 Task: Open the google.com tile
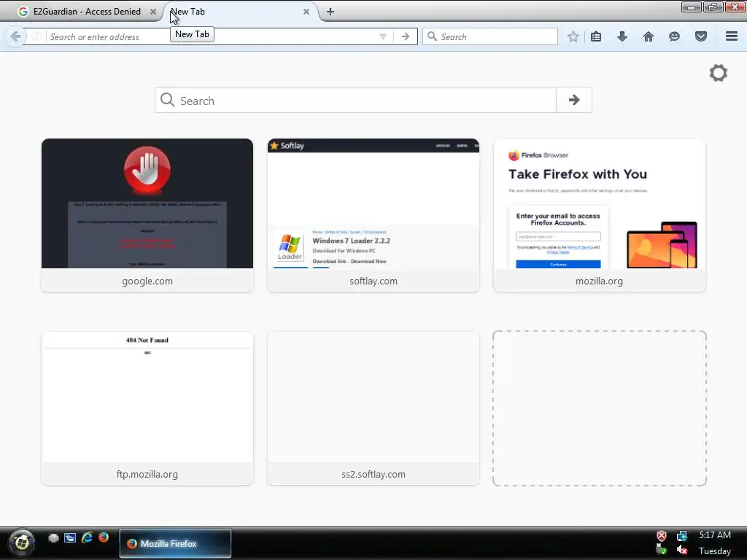(x=147, y=215)
